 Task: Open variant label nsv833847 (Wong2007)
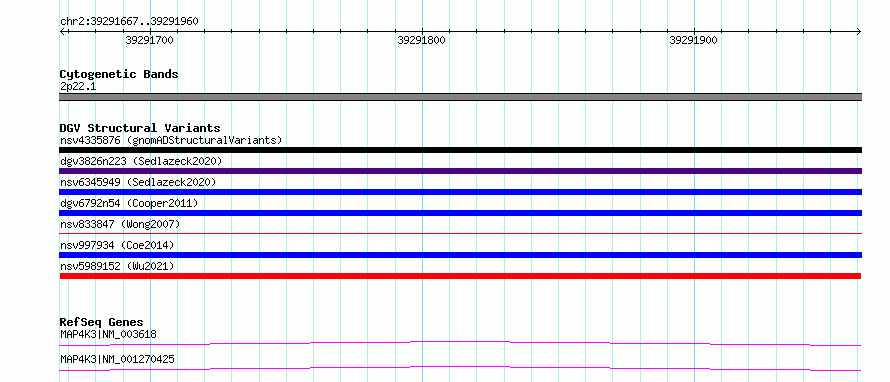point(120,224)
